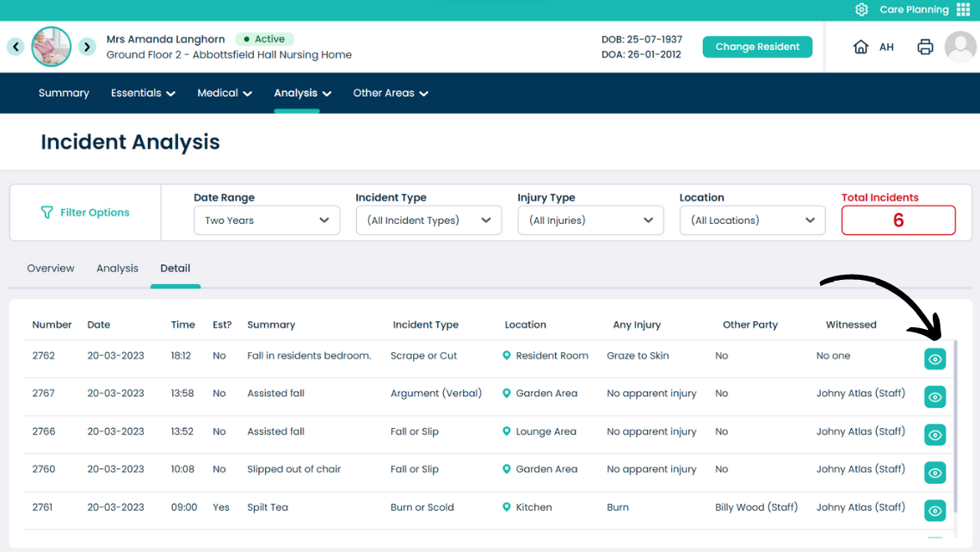This screenshot has height=552, width=980.
Task: Click the AH home initials
Action: tap(886, 47)
